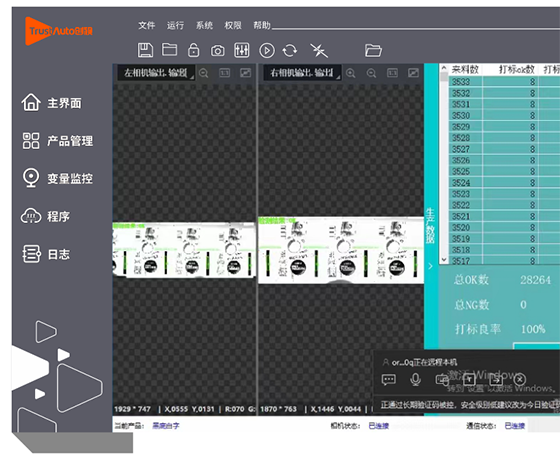Toggle the microphone in remote control panel
560x460 pixels.
[415, 379]
